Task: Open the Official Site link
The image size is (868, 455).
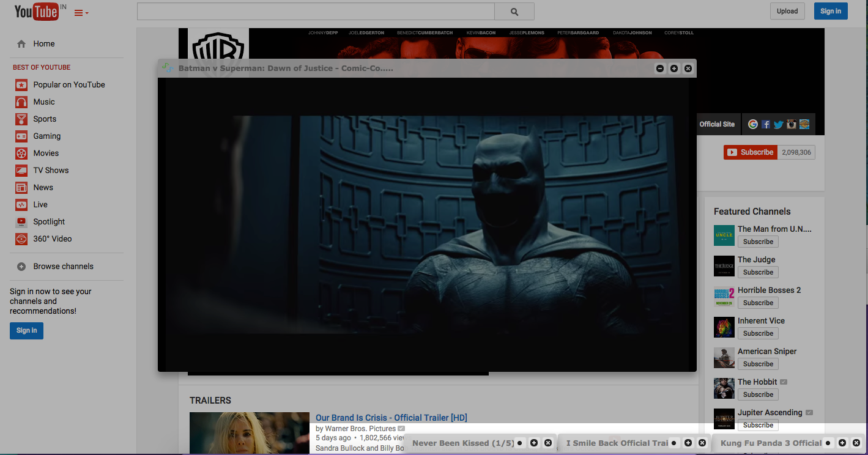Action: click(x=717, y=124)
